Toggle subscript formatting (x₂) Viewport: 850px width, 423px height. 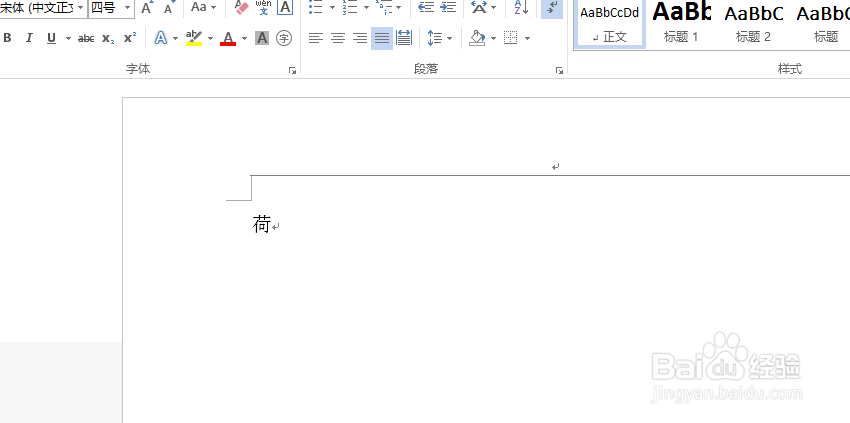(x=108, y=38)
